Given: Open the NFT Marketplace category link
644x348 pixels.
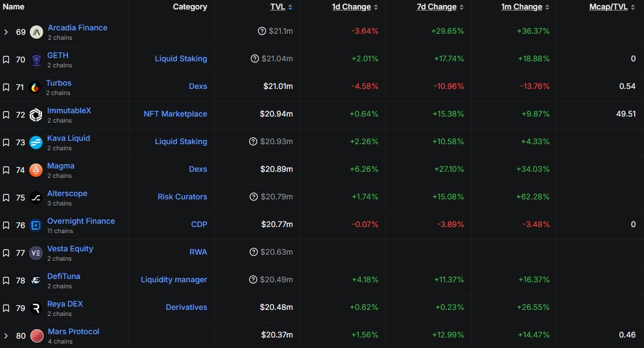Looking at the screenshot, I should (175, 114).
